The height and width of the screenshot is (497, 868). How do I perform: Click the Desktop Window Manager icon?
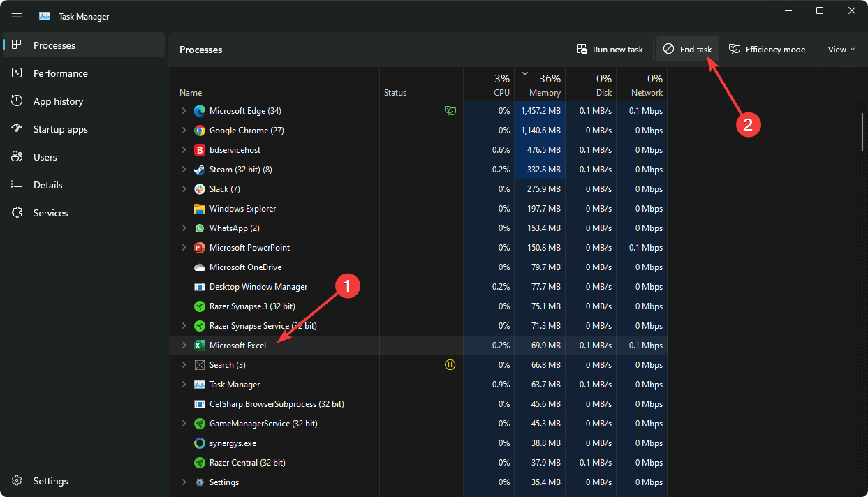coord(199,287)
